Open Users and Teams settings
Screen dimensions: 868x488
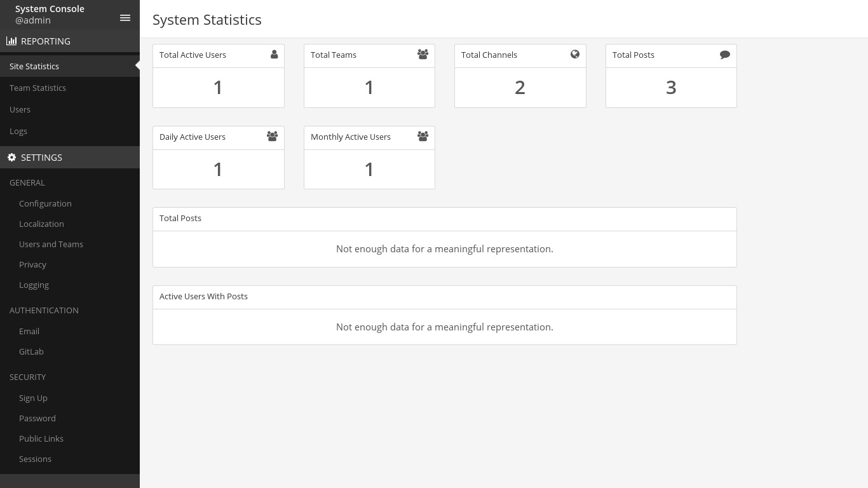pos(51,244)
